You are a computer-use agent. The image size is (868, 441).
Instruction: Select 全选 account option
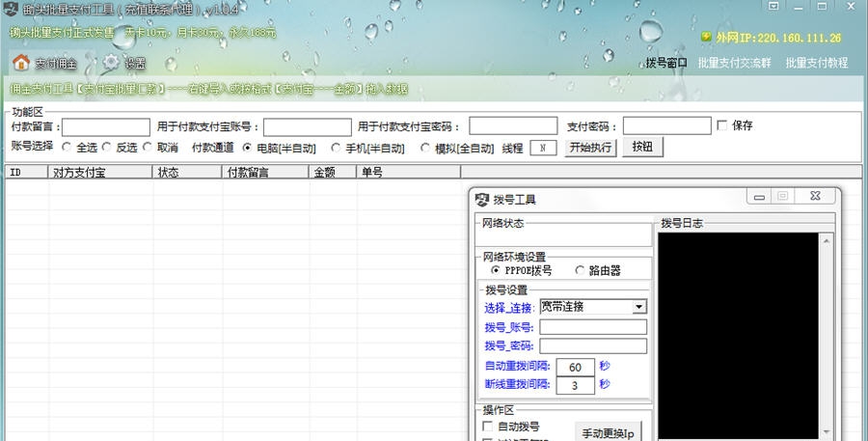click(67, 148)
